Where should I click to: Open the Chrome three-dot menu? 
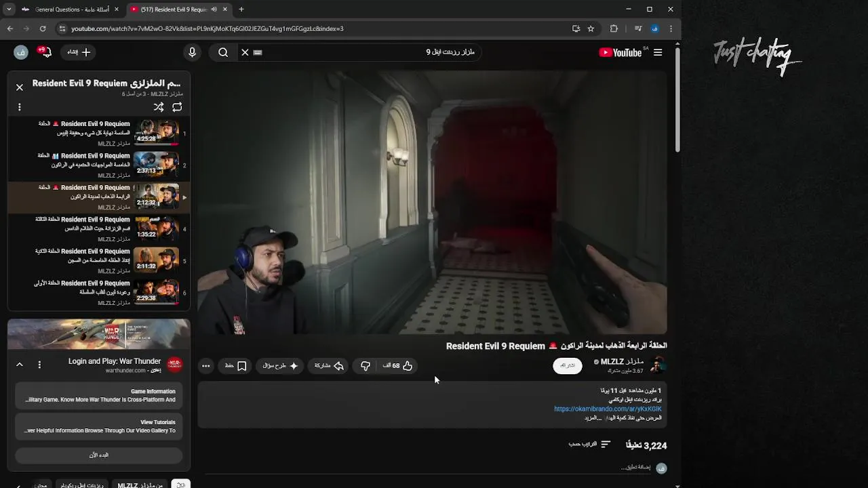tap(671, 28)
